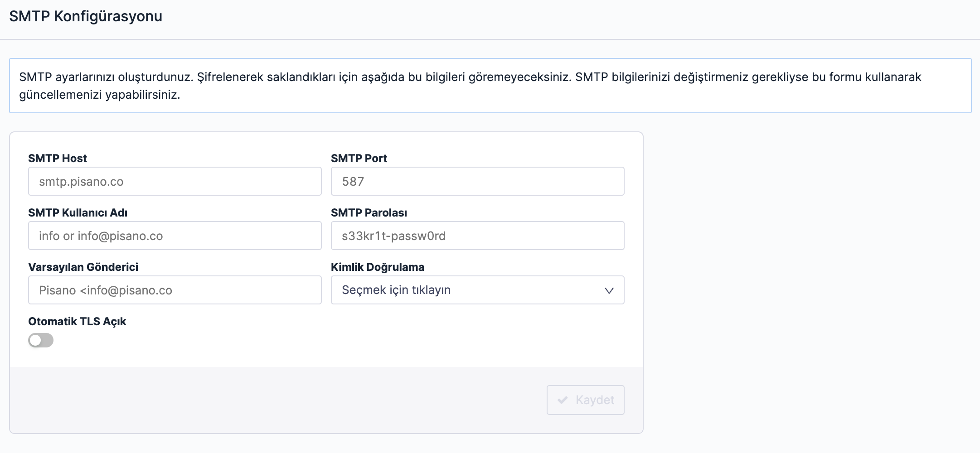Click the SMTP Parolası label text
The height and width of the screenshot is (453, 980).
(369, 212)
